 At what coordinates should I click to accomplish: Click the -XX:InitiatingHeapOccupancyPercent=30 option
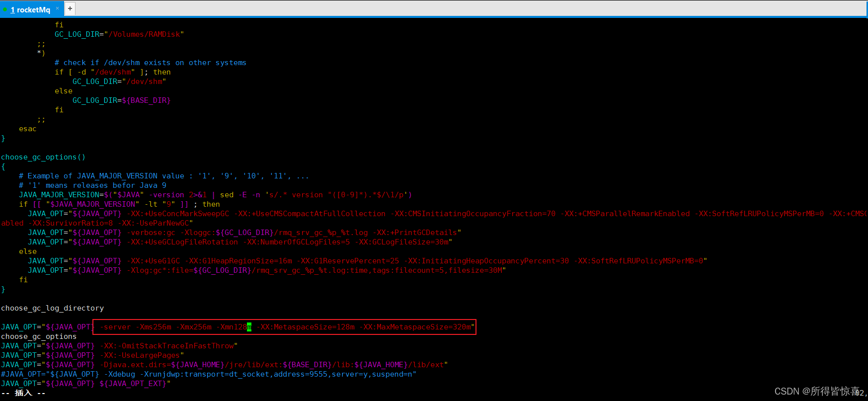point(486,261)
